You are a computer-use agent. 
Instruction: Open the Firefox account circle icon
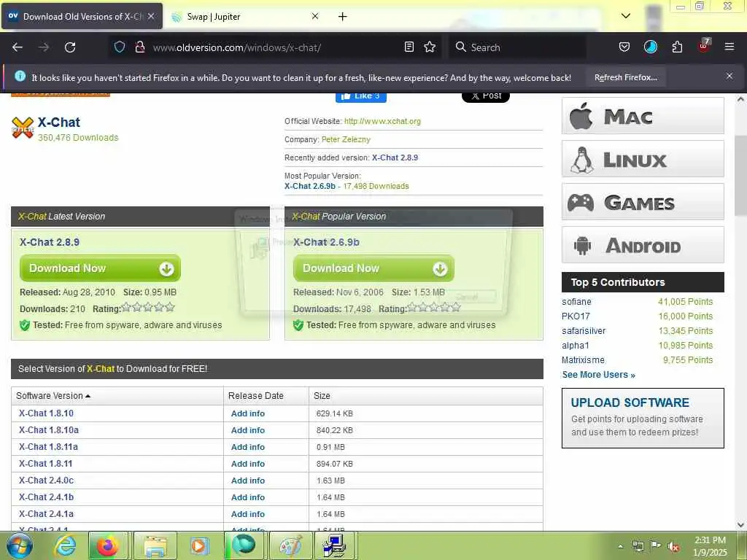(x=650, y=47)
